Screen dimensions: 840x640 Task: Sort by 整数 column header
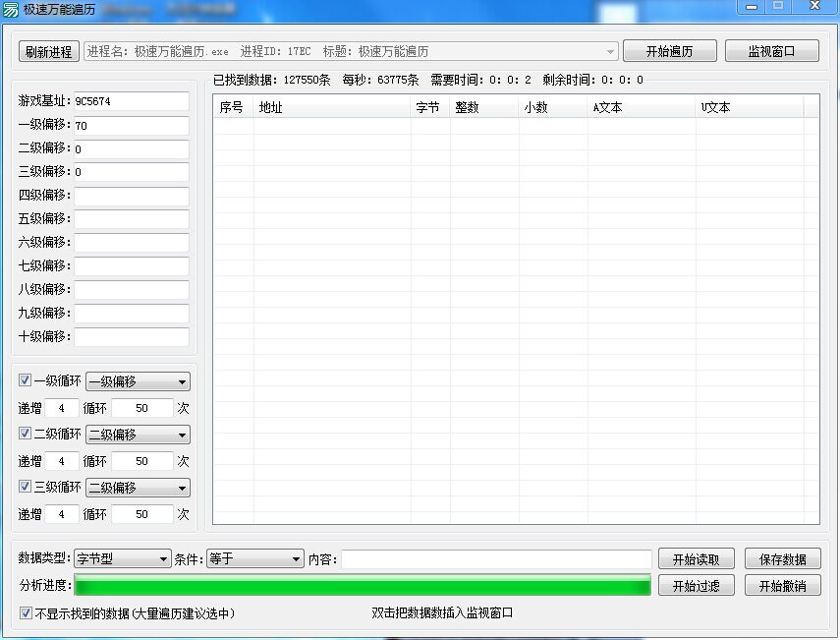pos(484,107)
